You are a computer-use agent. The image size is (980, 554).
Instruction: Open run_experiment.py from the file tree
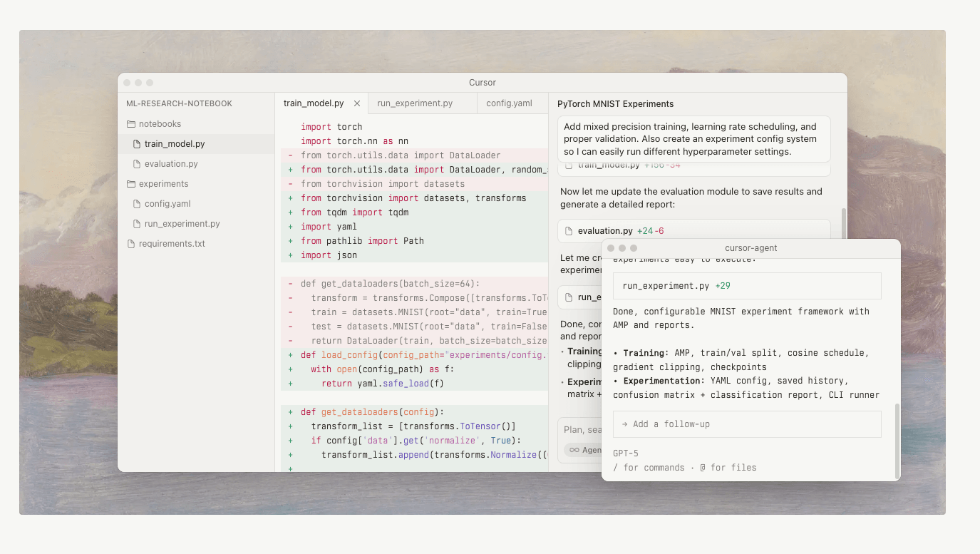coord(182,224)
